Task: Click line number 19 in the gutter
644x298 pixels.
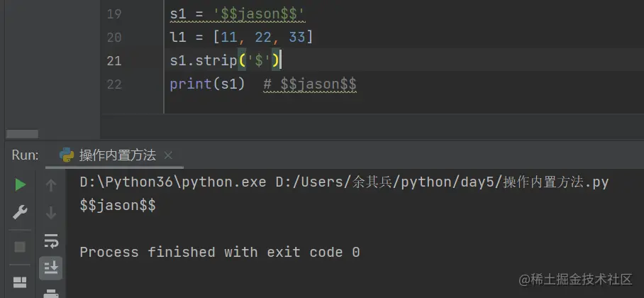Action: (114, 14)
